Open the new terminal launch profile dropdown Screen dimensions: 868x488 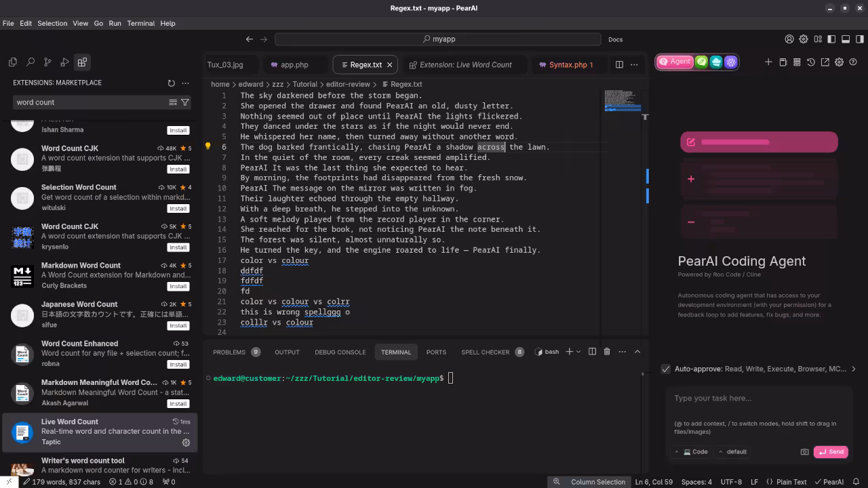(x=578, y=352)
